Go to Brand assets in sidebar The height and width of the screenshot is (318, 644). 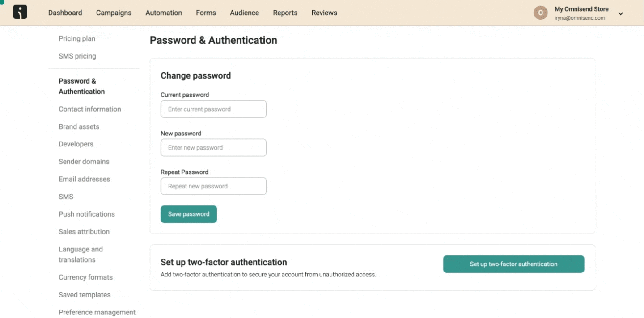pyautogui.click(x=79, y=126)
